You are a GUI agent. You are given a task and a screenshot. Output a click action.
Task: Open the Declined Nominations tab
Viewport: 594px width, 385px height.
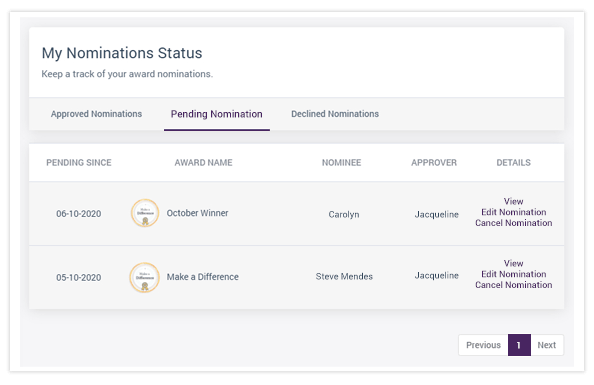point(335,114)
